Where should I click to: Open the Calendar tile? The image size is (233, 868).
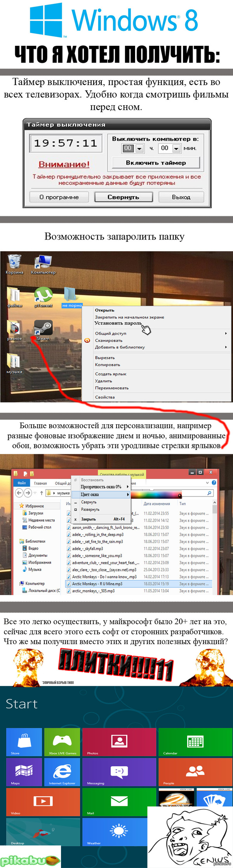(196, 742)
